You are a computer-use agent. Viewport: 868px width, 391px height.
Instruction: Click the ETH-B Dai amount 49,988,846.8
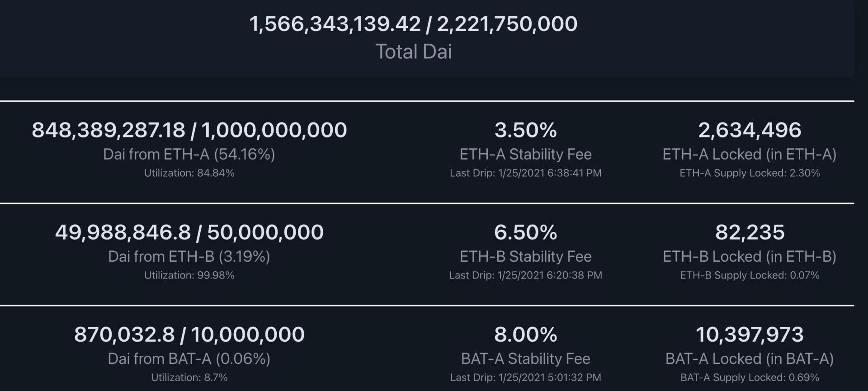coord(123,232)
